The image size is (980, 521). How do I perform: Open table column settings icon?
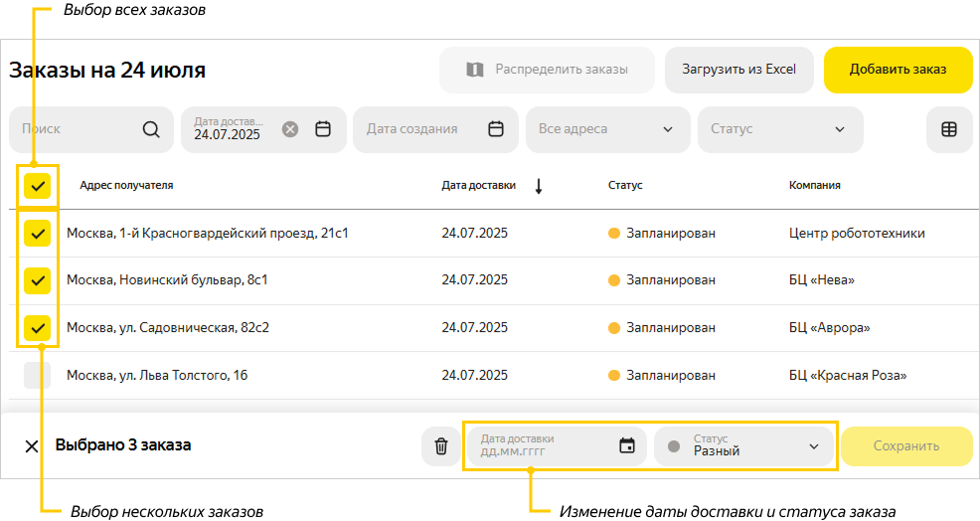948,129
